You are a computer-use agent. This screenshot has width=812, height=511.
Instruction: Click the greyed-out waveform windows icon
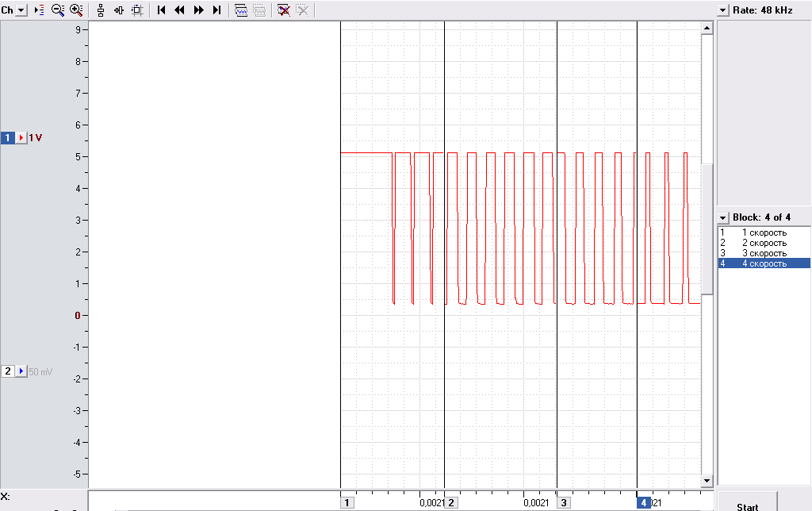click(x=259, y=10)
